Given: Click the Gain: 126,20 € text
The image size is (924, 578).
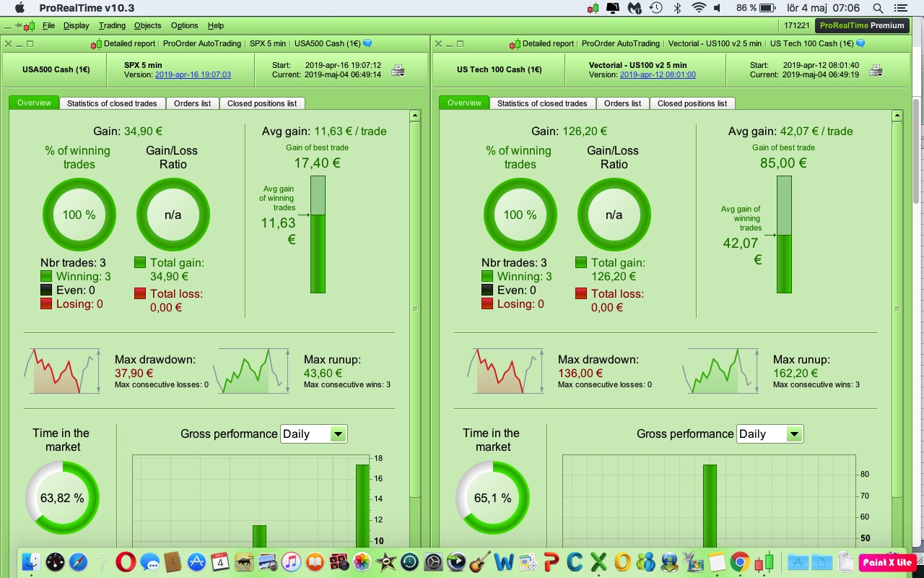Looking at the screenshot, I should 570,131.
